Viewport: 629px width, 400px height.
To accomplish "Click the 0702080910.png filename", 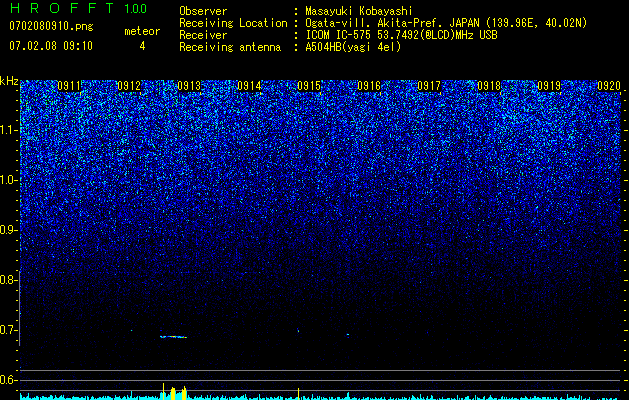I will tap(51, 27).
